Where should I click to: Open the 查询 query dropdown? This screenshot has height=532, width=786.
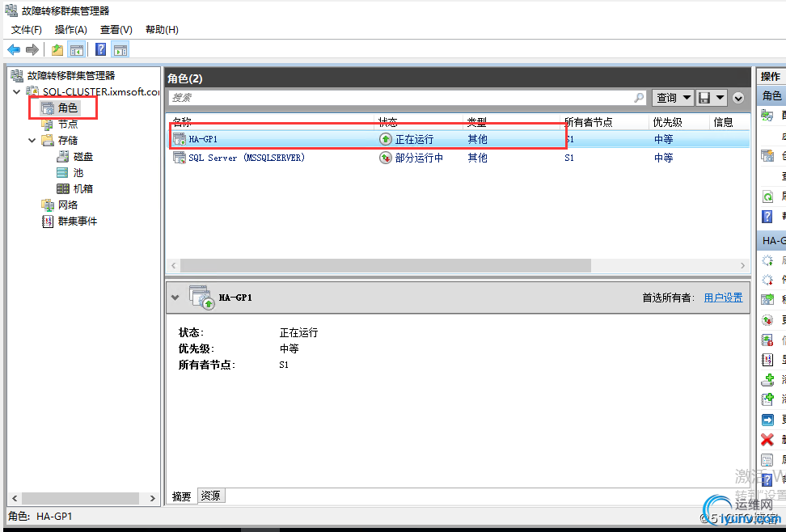pos(673,98)
